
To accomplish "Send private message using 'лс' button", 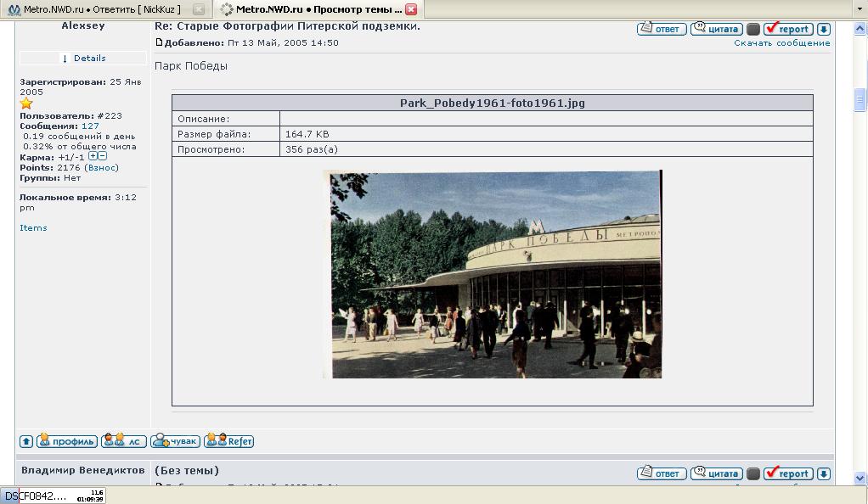I will click(x=124, y=441).
